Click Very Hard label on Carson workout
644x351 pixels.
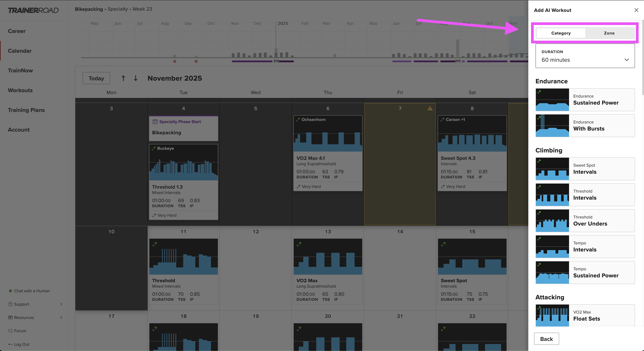pos(456,186)
